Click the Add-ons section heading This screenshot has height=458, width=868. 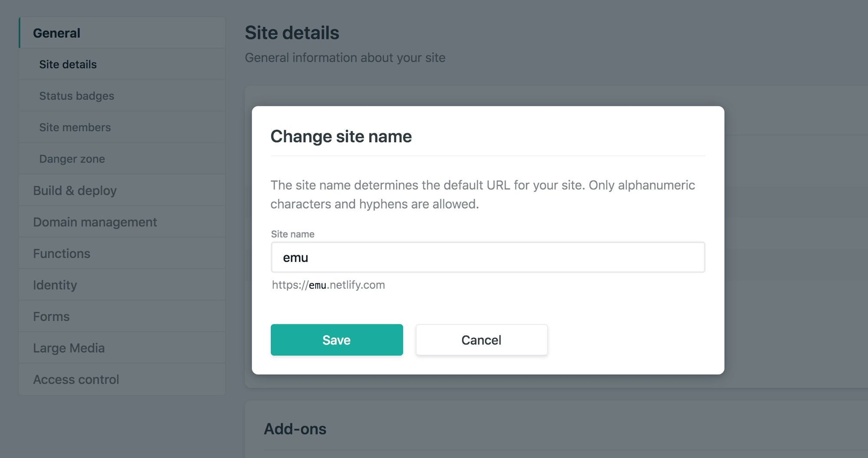(x=295, y=429)
